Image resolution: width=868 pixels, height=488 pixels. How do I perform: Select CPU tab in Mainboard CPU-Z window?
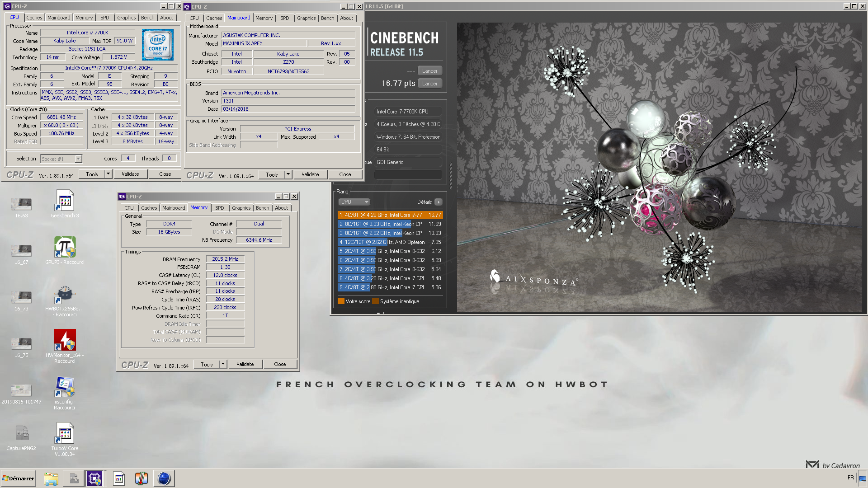(194, 18)
